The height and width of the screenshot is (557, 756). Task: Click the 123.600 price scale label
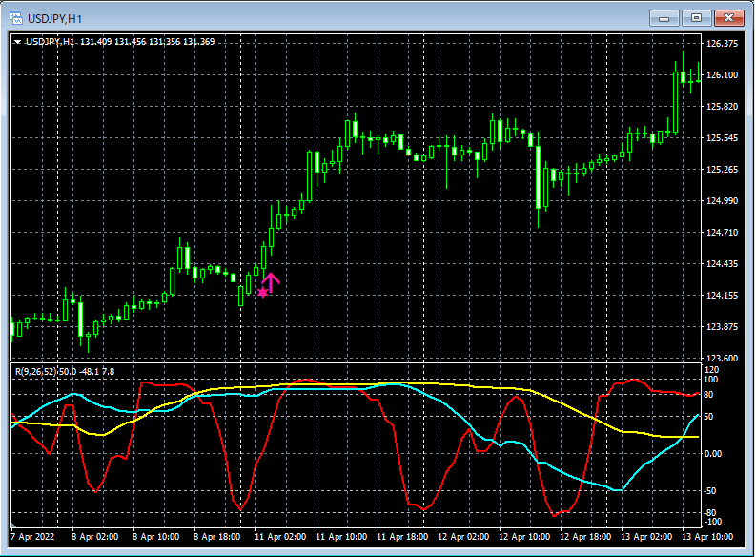(723, 358)
